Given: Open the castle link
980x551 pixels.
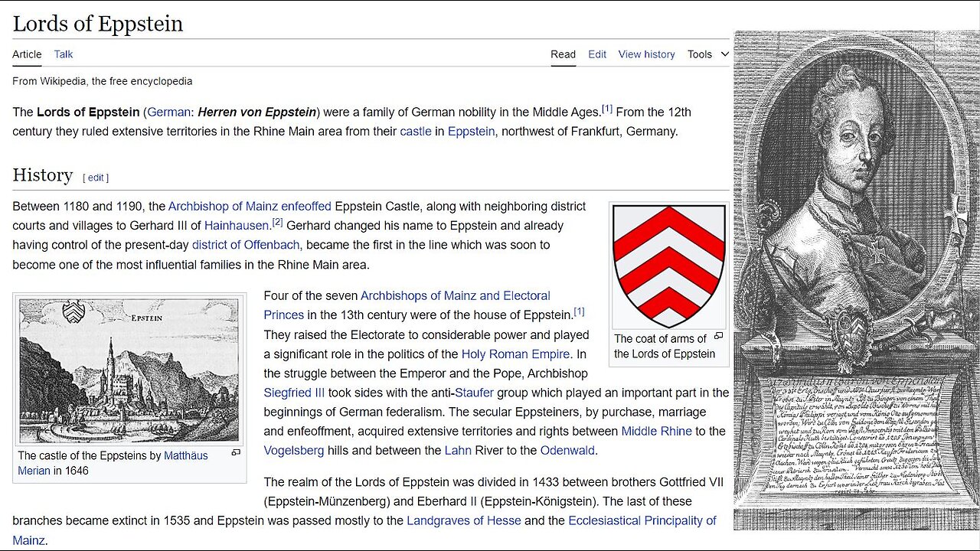Looking at the screenshot, I should (x=416, y=131).
